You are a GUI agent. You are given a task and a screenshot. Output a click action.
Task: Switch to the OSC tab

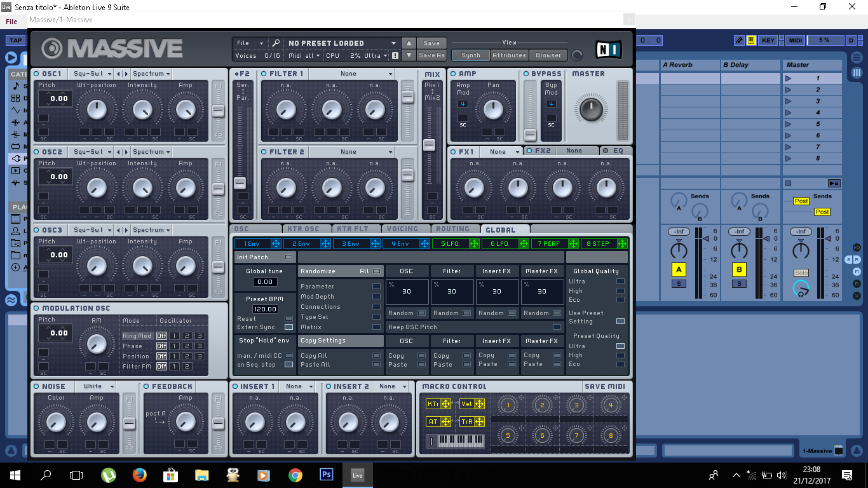(256, 229)
